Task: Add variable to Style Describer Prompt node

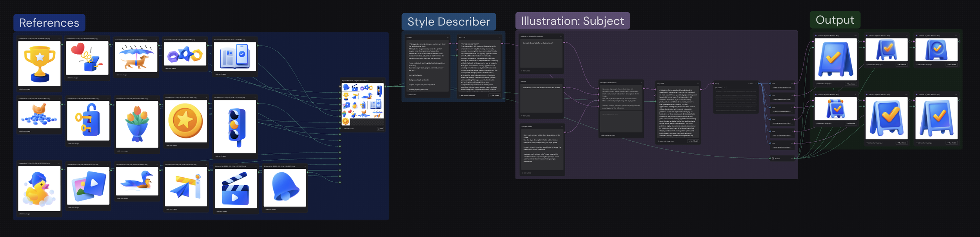Action: pyautogui.click(x=412, y=95)
